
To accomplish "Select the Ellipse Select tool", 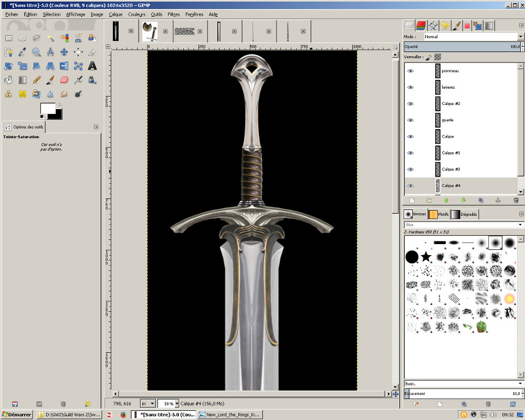I will tap(23, 38).
